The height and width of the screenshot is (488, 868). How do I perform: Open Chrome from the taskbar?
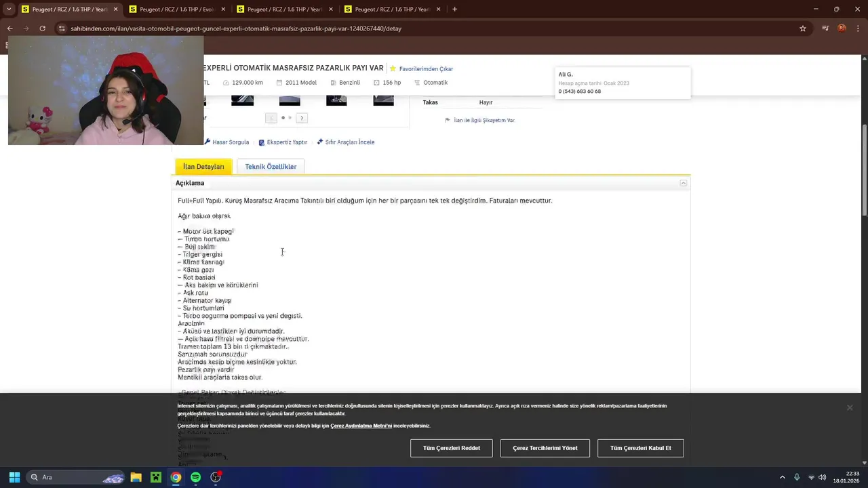[176, 477]
